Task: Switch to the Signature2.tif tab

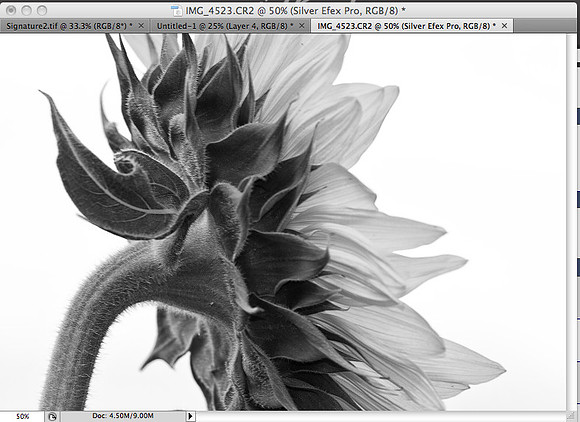Action: click(69, 26)
